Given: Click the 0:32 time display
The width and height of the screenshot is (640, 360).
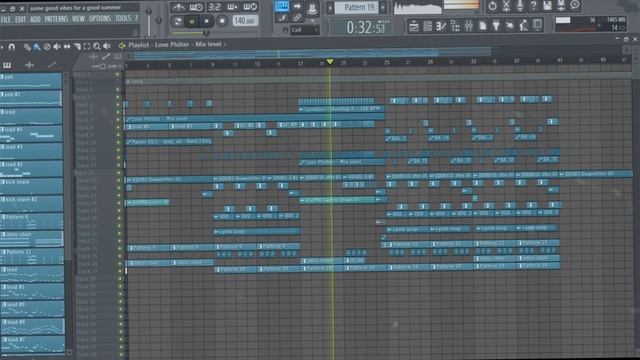Looking at the screenshot, I should click(361, 27).
